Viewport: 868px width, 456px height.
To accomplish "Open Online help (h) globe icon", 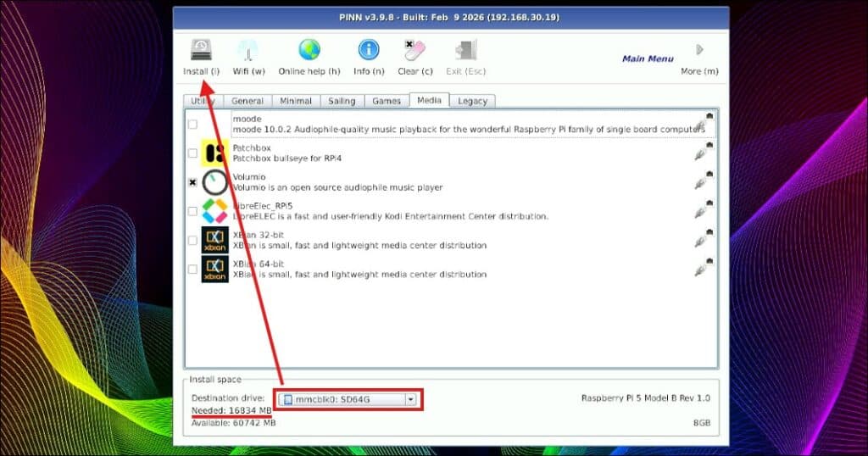I will 309,50.
